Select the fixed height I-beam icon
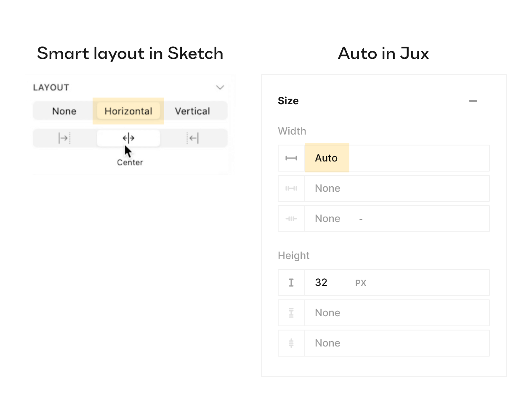 [x=291, y=282]
